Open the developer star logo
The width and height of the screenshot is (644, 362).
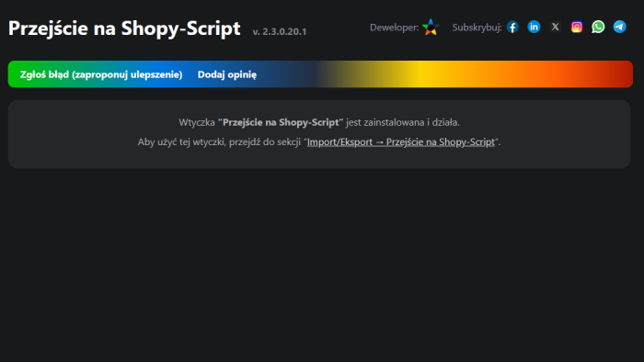pos(431,27)
